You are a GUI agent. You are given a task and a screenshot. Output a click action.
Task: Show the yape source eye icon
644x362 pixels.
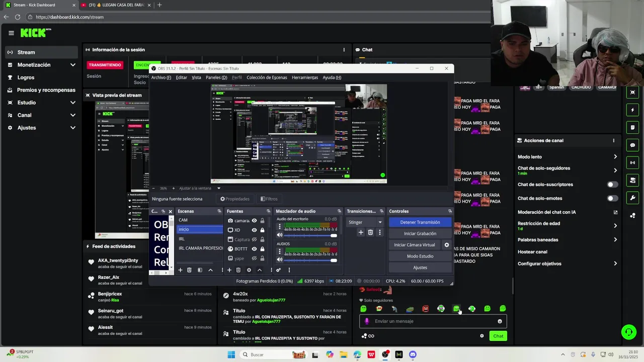tap(254, 258)
